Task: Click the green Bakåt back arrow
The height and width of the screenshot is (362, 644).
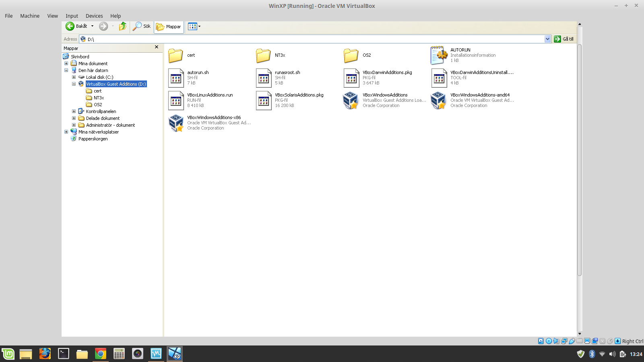Action: click(x=70, y=27)
